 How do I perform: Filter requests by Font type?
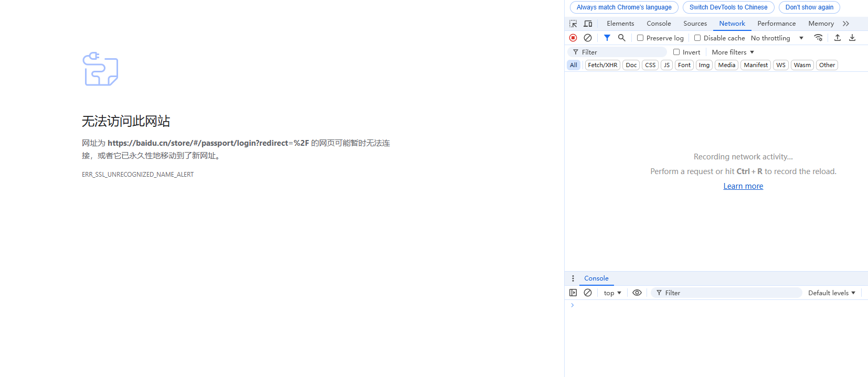[x=684, y=65]
